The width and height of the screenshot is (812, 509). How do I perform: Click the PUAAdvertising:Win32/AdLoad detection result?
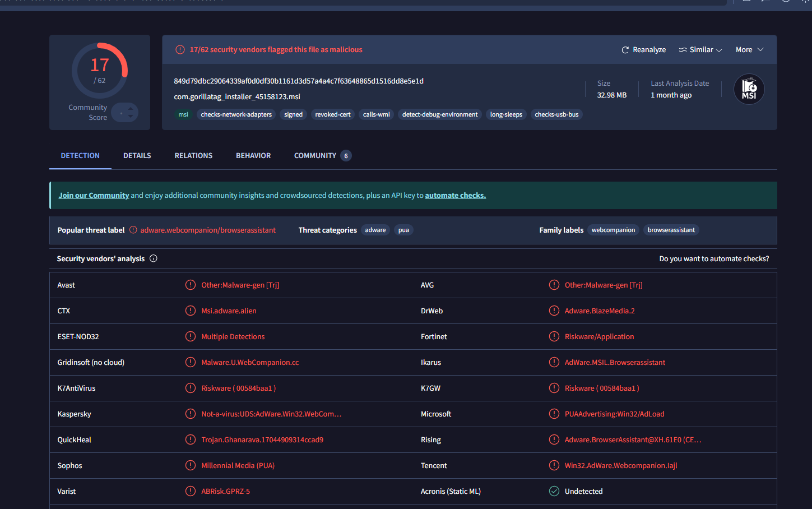[x=614, y=414]
